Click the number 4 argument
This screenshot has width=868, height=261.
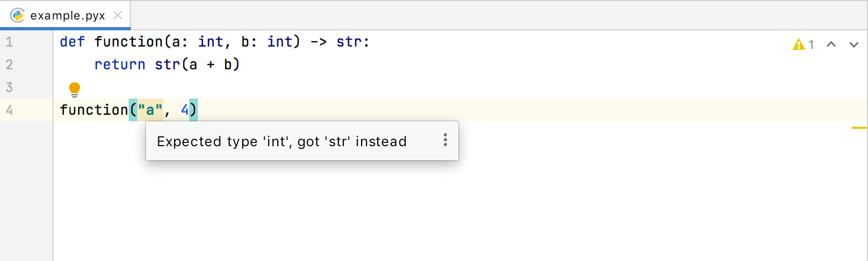tap(185, 110)
